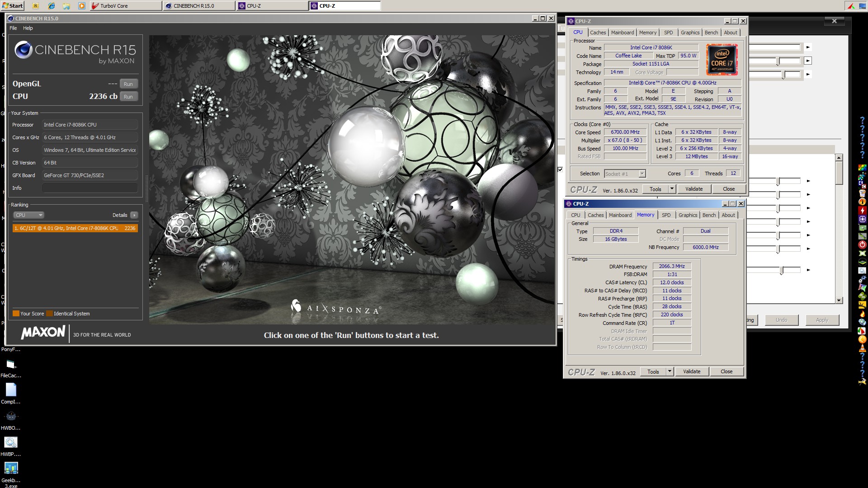This screenshot has height=488, width=868.
Task: Click the second slider thumb in TurboV header area
Action: pos(778,61)
